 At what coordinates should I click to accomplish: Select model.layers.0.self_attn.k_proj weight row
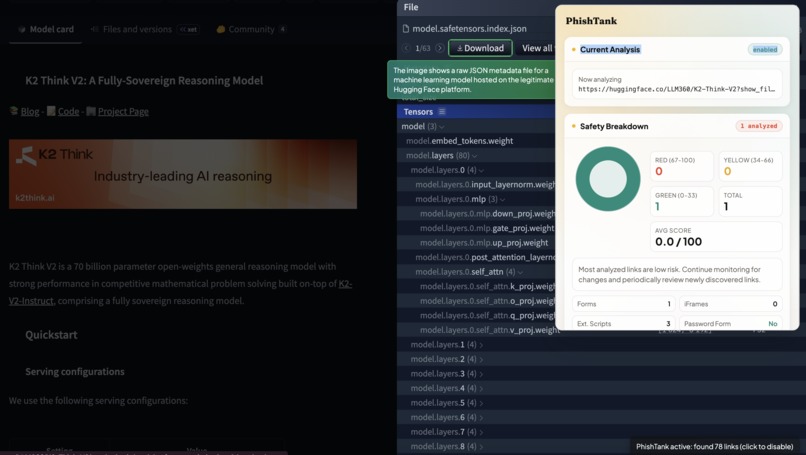coord(476,286)
